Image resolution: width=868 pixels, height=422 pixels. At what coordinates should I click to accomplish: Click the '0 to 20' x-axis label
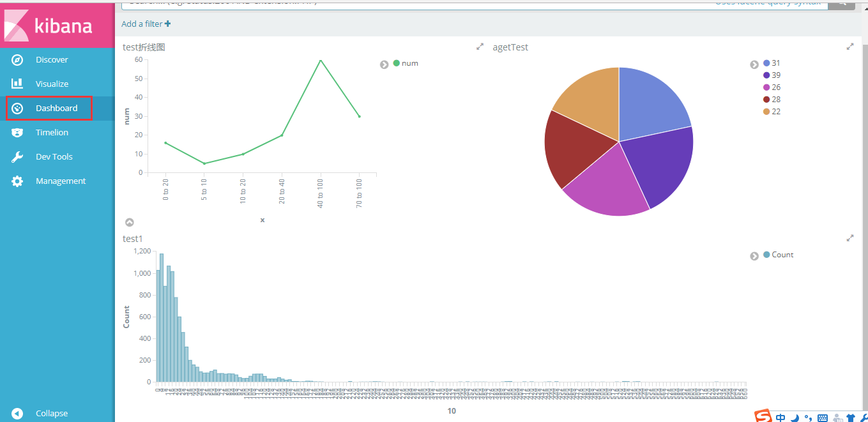tap(166, 189)
